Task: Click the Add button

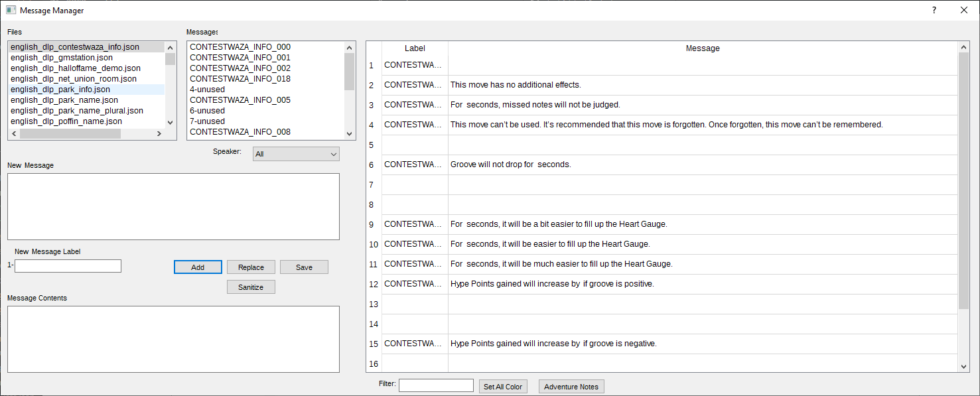Action: [x=198, y=267]
